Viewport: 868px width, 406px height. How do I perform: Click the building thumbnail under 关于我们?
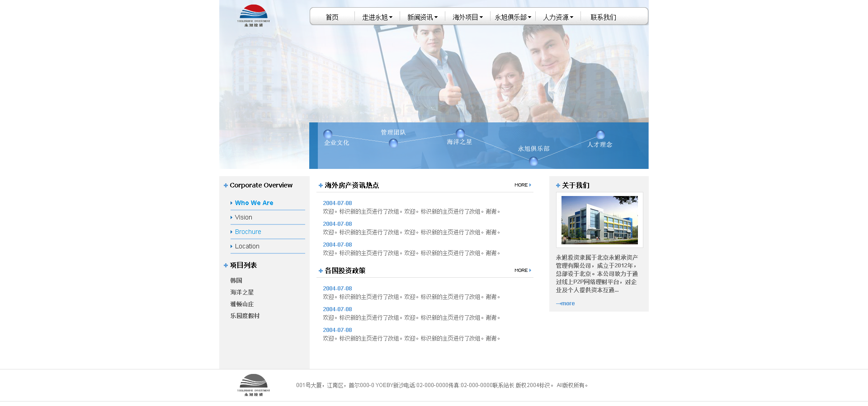click(x=599, y=220)
